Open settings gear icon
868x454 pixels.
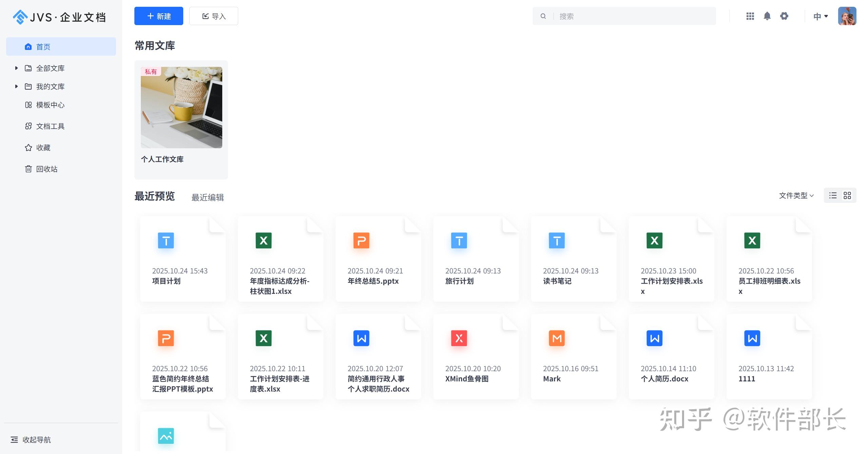pyautogui.click(x=784, y=16)
